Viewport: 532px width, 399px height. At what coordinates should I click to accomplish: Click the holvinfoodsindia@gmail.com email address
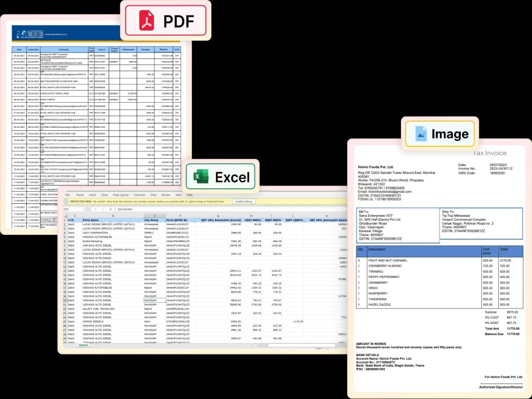pyautogui.click(x=390, y=192)
